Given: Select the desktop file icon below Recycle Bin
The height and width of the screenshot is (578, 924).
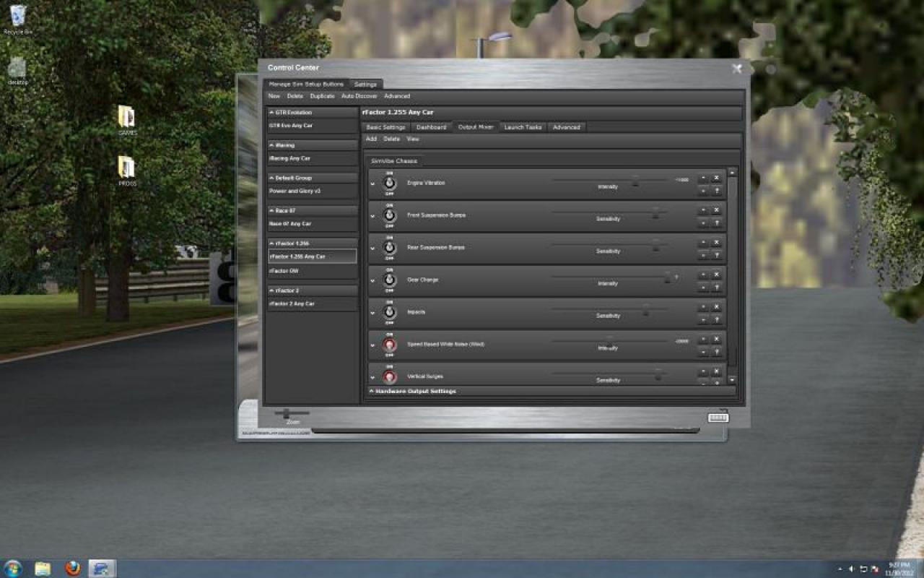Looking at the screenshot, I should coord(17,71).
